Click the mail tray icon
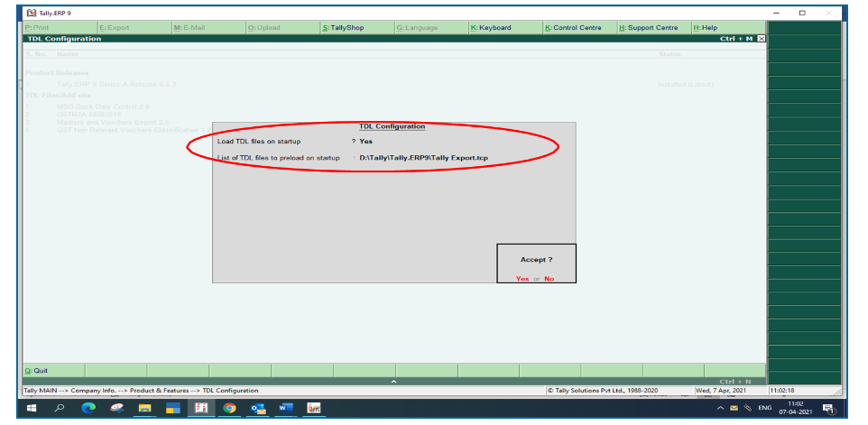The height and width of the screenshot is (425, 868). [734, 409]
